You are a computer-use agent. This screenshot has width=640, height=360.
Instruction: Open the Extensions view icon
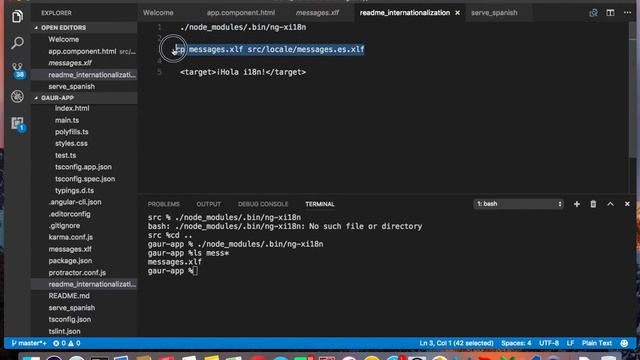coord(17,123)
